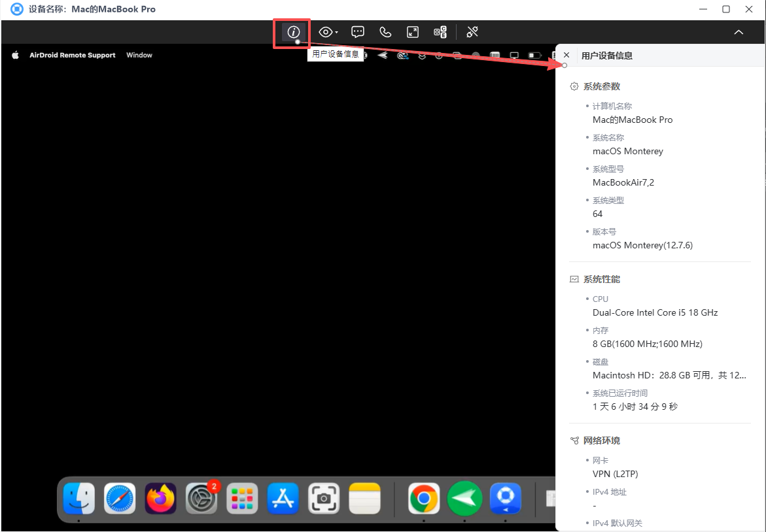Screen dimensions: 766x532
Task: Open the App Store in the Dock
Action: [283, 498]
